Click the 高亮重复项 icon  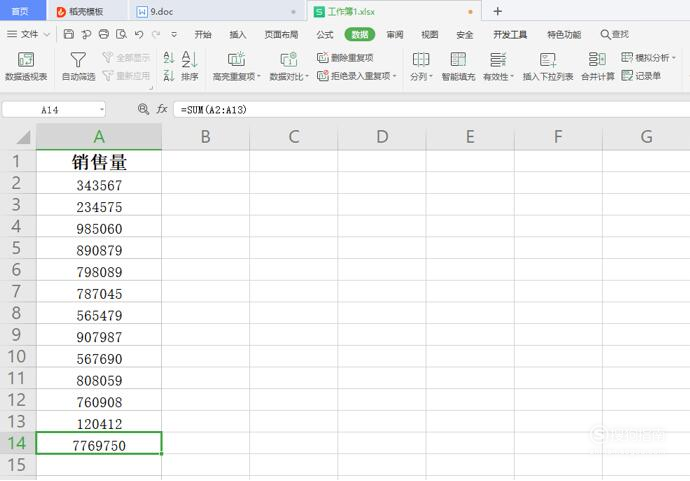(x=236, y=59)
